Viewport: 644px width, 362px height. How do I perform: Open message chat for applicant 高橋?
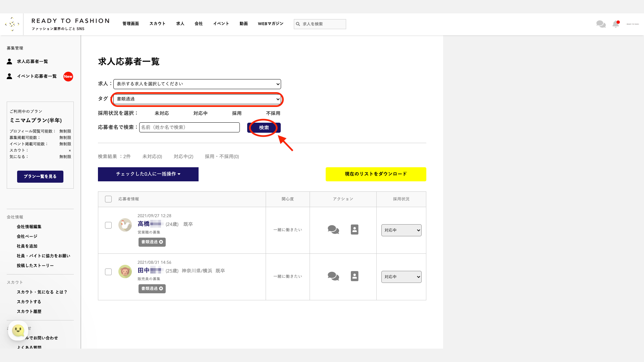point(333,230)
